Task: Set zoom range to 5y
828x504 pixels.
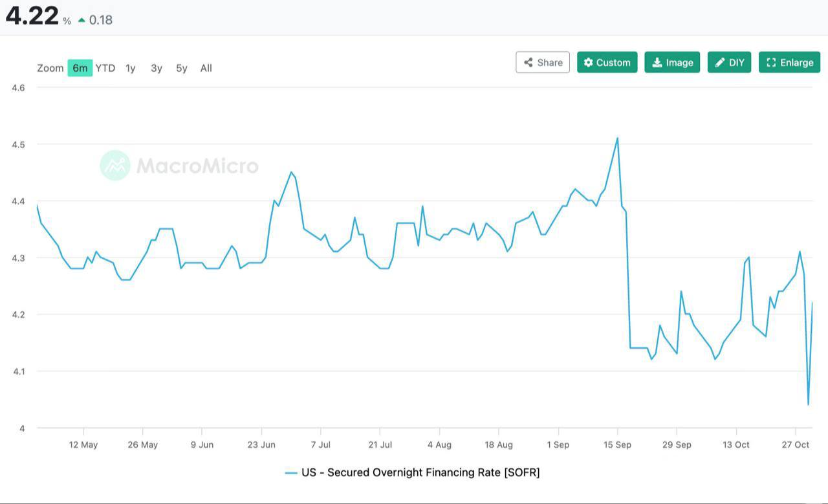Action: tap(182, 68)
